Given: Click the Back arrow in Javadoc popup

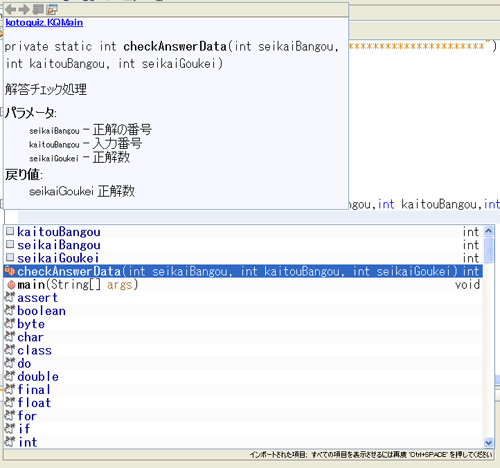Looking at the screenshot, I should pos(11,10).
